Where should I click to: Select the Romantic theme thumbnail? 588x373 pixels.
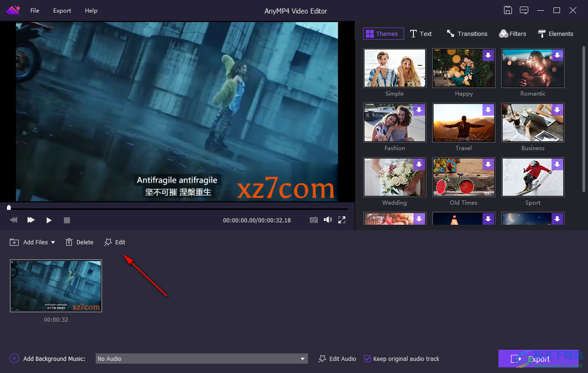pyautogui.click(x=532, y=68)
